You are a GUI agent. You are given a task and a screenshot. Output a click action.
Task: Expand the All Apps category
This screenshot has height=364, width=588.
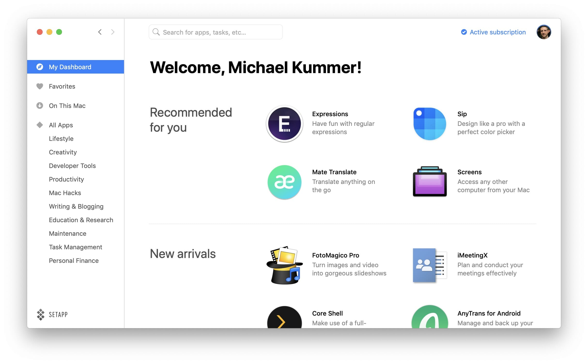pos(61,125)
